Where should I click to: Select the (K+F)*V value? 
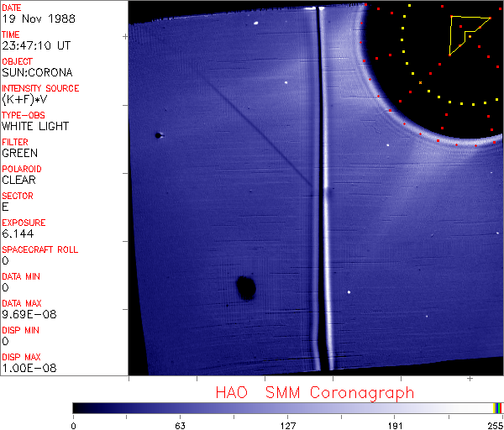coord(24,99)
